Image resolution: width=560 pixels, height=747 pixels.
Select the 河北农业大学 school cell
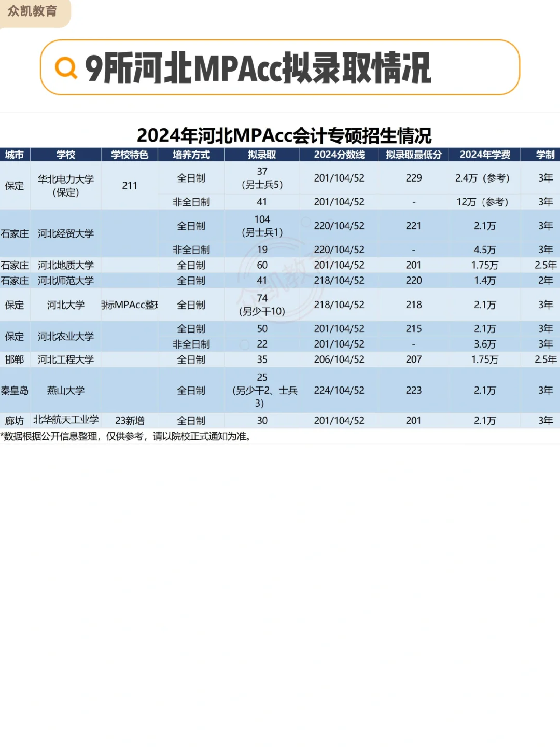[x=66, y=336]
